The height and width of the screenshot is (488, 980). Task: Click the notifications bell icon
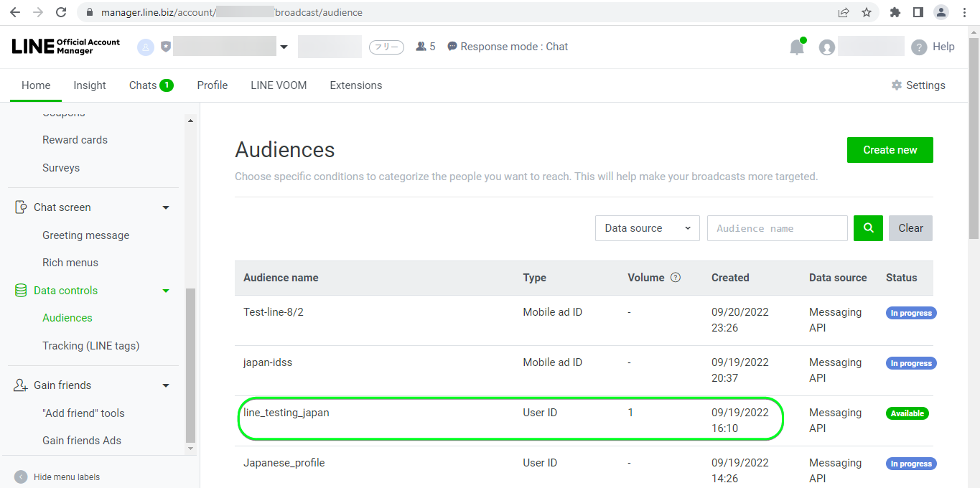click(797, 47)
